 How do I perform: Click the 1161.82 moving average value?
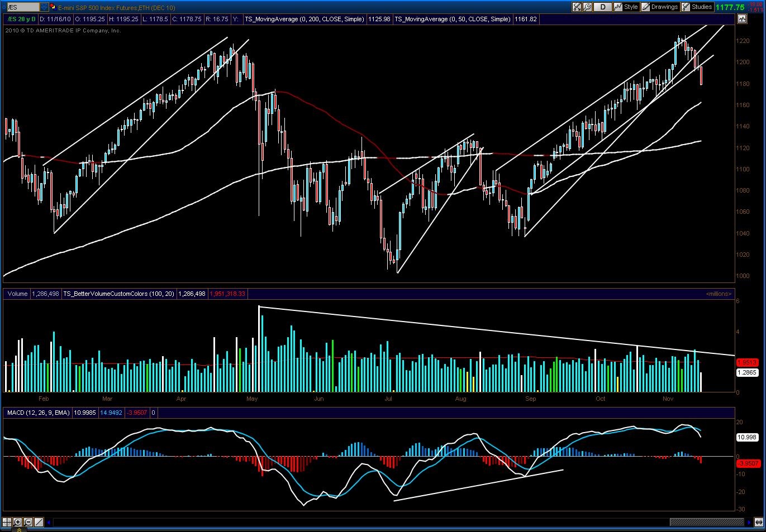pos(526,19)
